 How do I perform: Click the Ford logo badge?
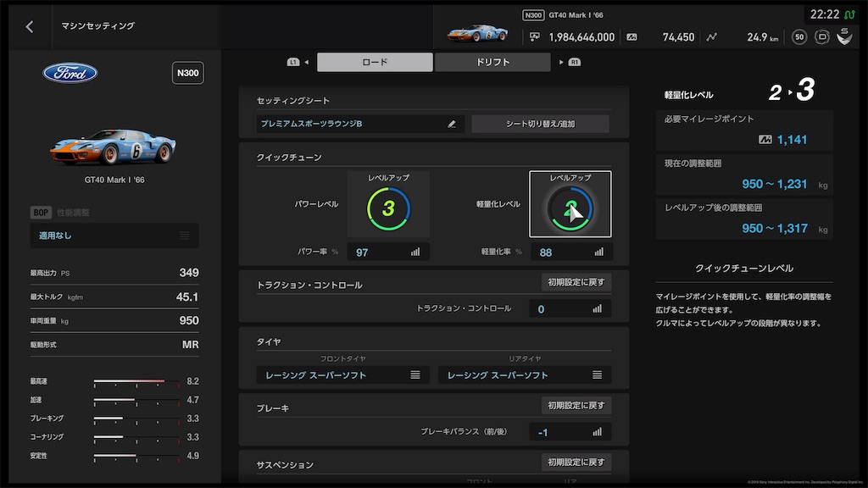[x=70, y=73]
